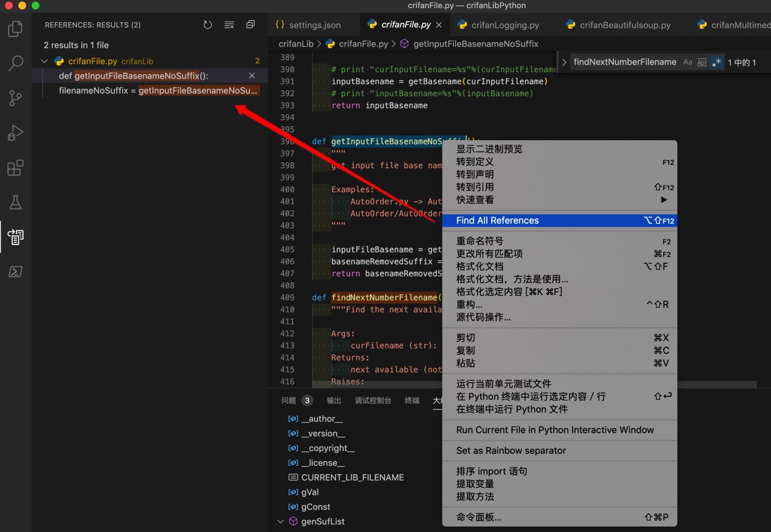Select gConst in the outline
This screenshot has width=771, height=532.
[x=315, y=507]
